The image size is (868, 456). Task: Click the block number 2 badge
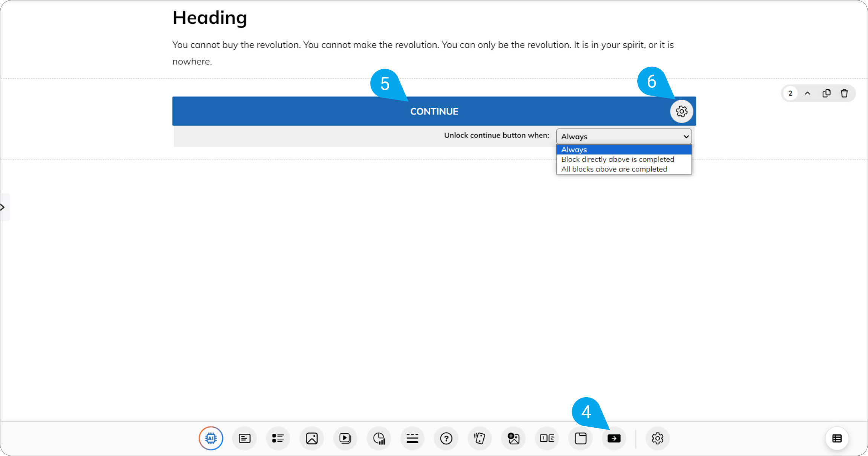point(790,93)
